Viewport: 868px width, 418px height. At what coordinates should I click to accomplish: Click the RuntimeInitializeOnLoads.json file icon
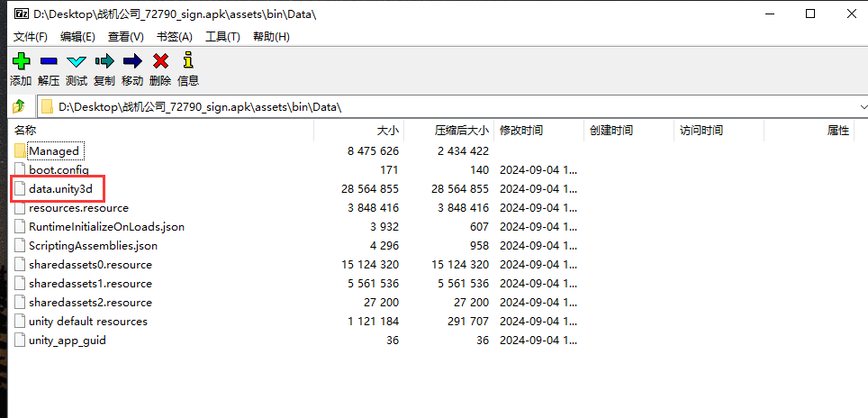pyautogui.click(x=20, y=227)
